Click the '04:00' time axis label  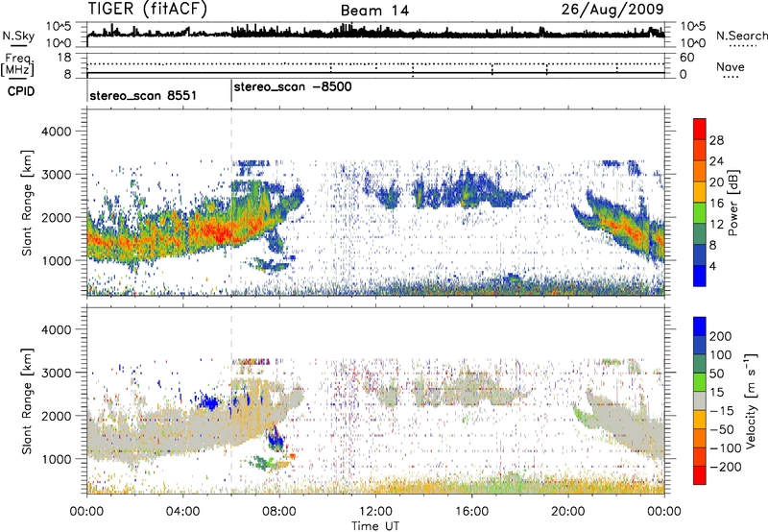[x=182, y=512]
